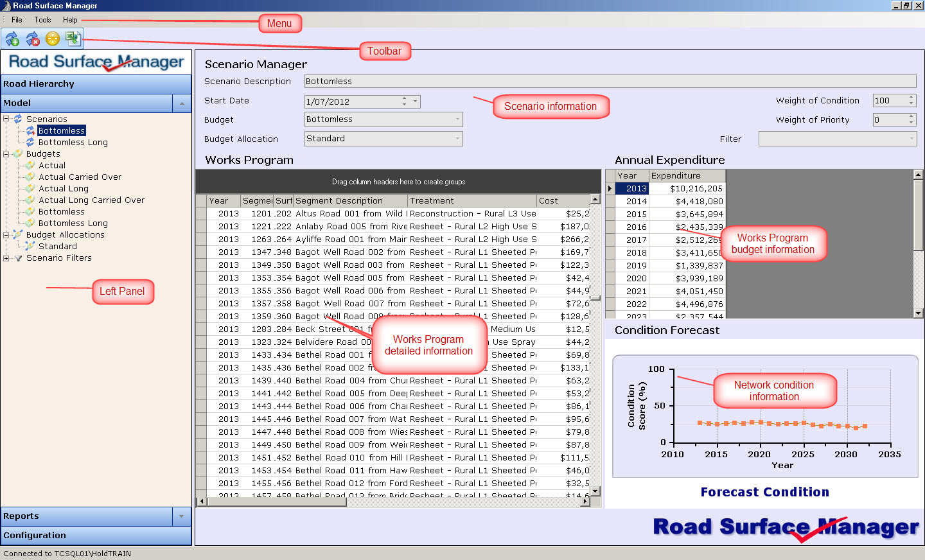Click the icon beside the Bottomless Long scenario
Screen dimensions: 925x560
[30, 142]
